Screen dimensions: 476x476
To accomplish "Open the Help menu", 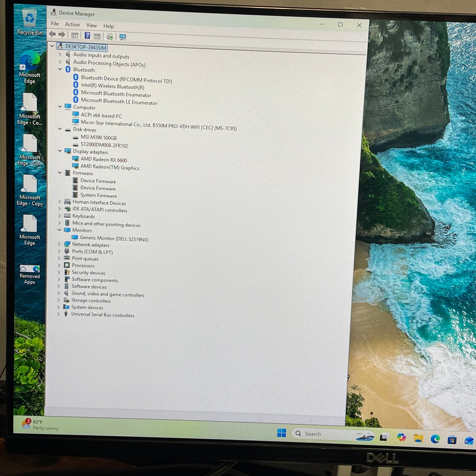I will (109, 26).
